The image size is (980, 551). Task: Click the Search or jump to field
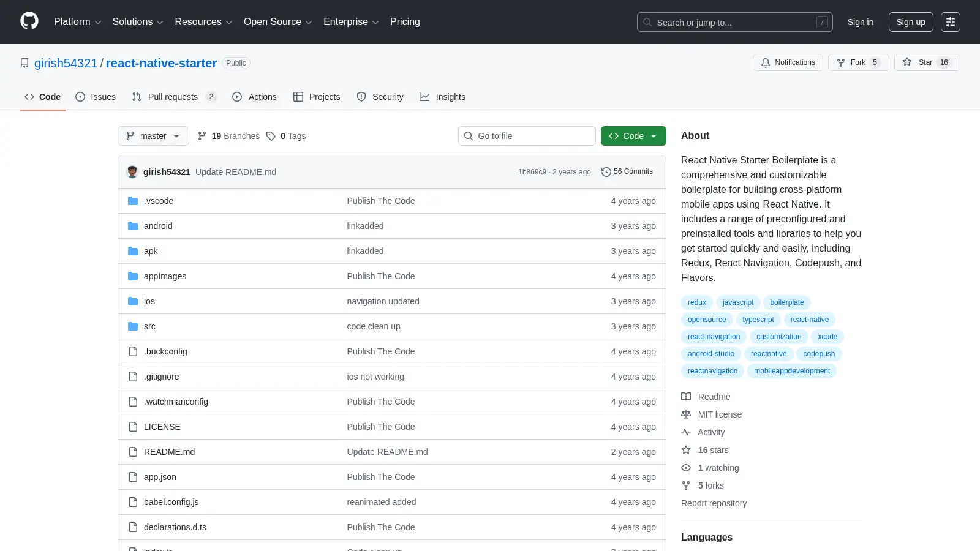tap(735, 22)
